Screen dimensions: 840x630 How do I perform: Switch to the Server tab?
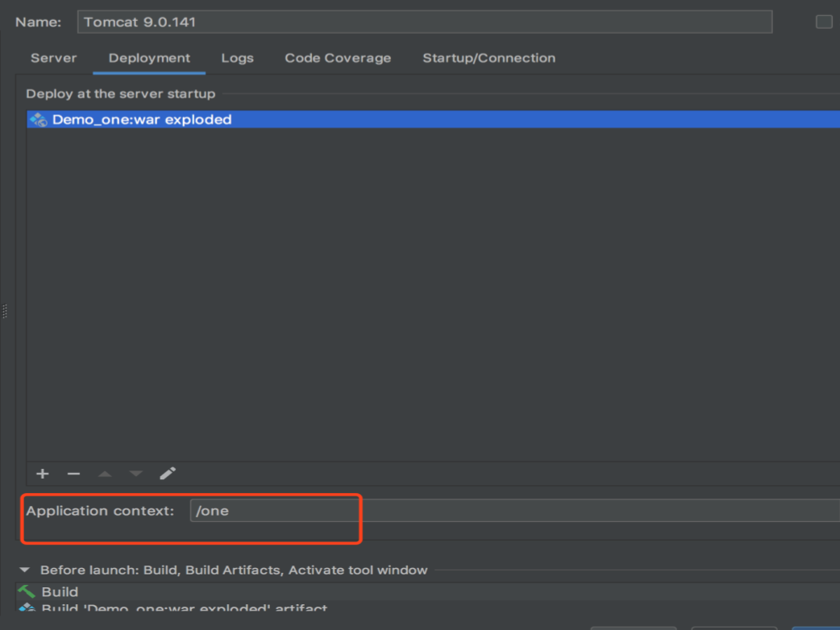click(x=53, y=58)
